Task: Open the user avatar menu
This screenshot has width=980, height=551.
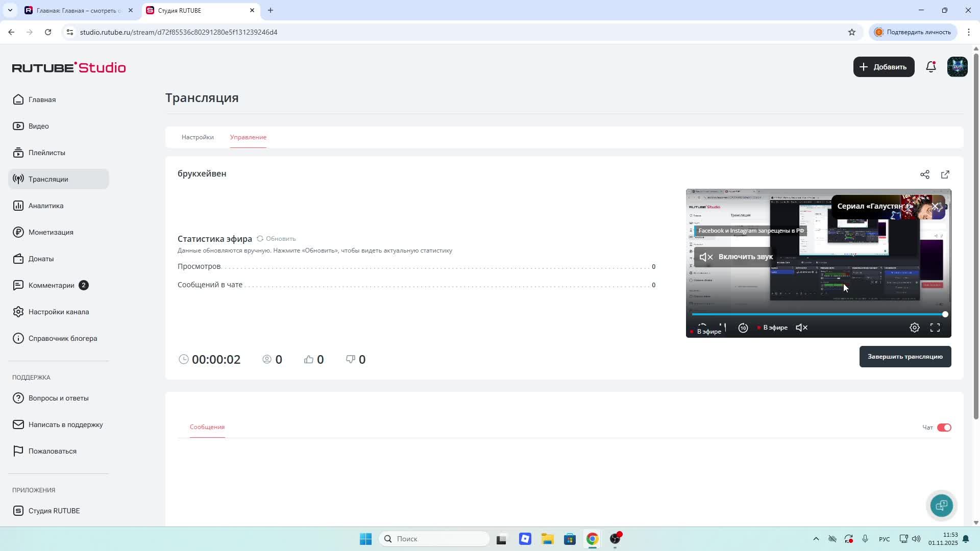Action: 957,67
